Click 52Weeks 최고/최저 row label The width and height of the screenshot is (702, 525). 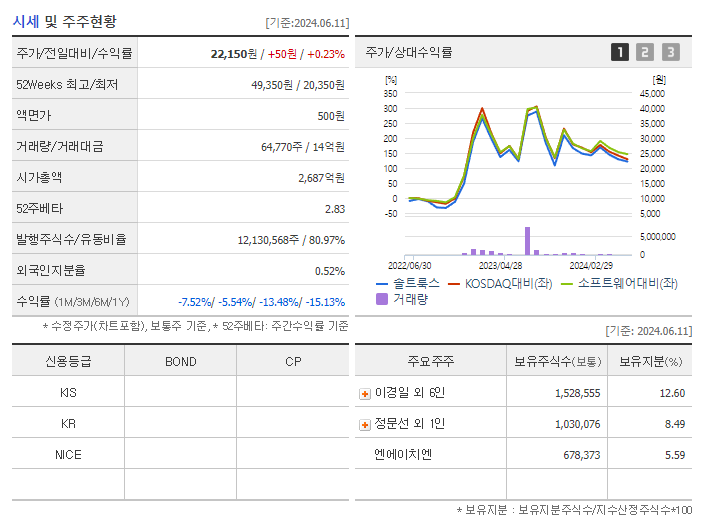tap(67, 85)
